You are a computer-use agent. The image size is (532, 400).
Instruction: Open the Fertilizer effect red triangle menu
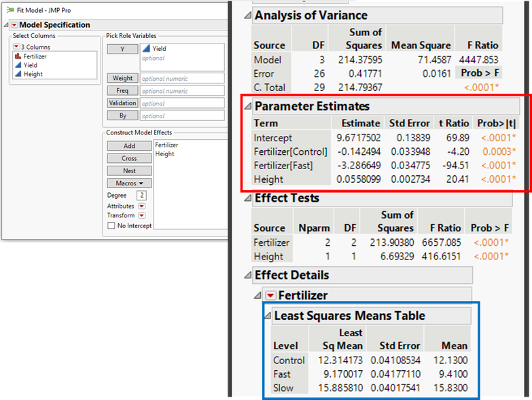(x=270, y=295)
